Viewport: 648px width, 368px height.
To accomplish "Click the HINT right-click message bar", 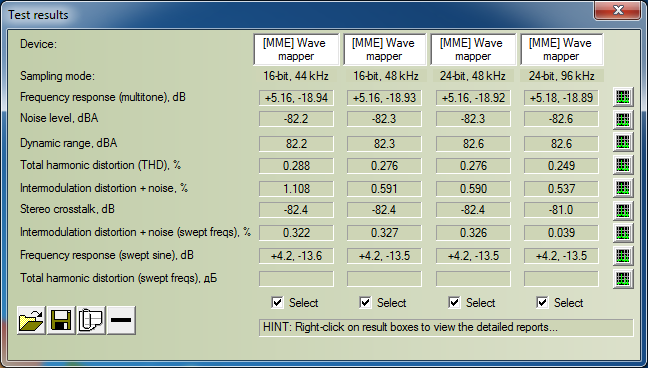I will point(446,327).
